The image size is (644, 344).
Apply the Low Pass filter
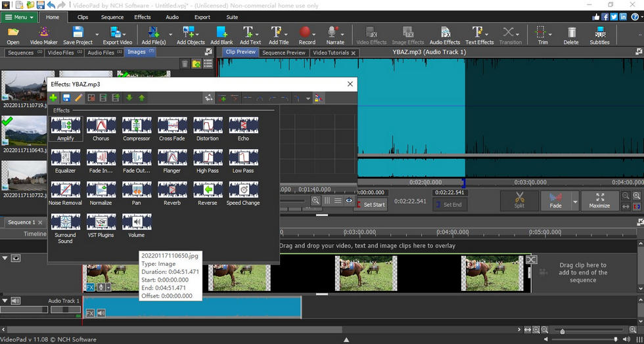(x=243, y=161)
